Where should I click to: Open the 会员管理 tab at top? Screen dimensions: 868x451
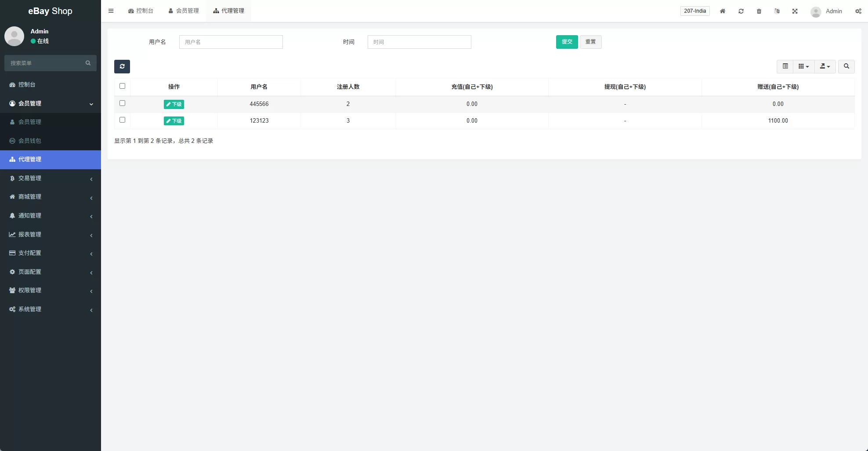point(183,11)
